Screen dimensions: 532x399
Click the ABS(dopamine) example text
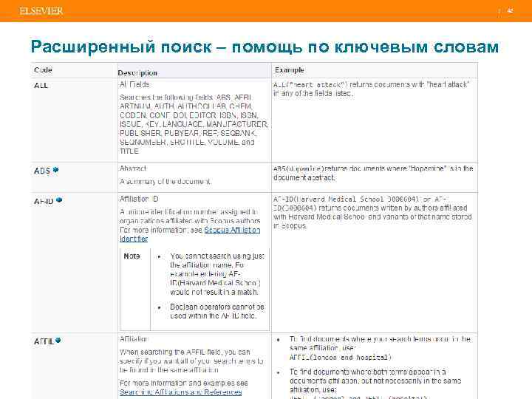pos(373,173)
